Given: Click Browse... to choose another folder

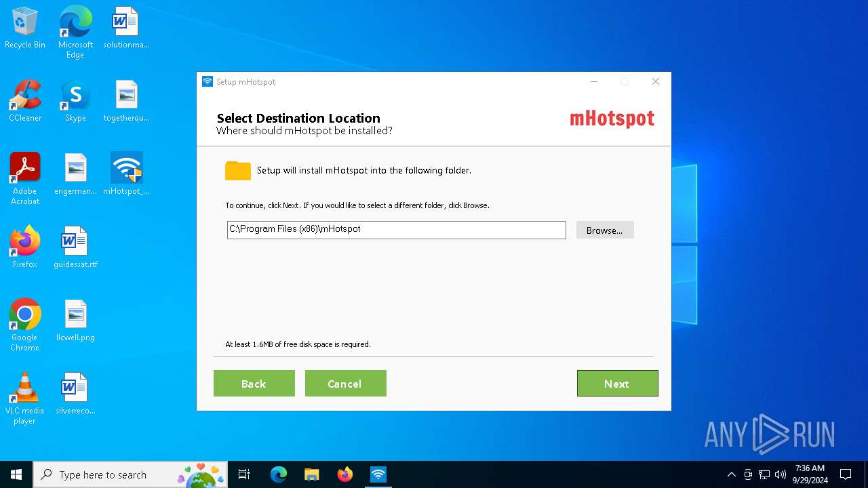Looking at the screenshot, I should click(x=605, y=230).
